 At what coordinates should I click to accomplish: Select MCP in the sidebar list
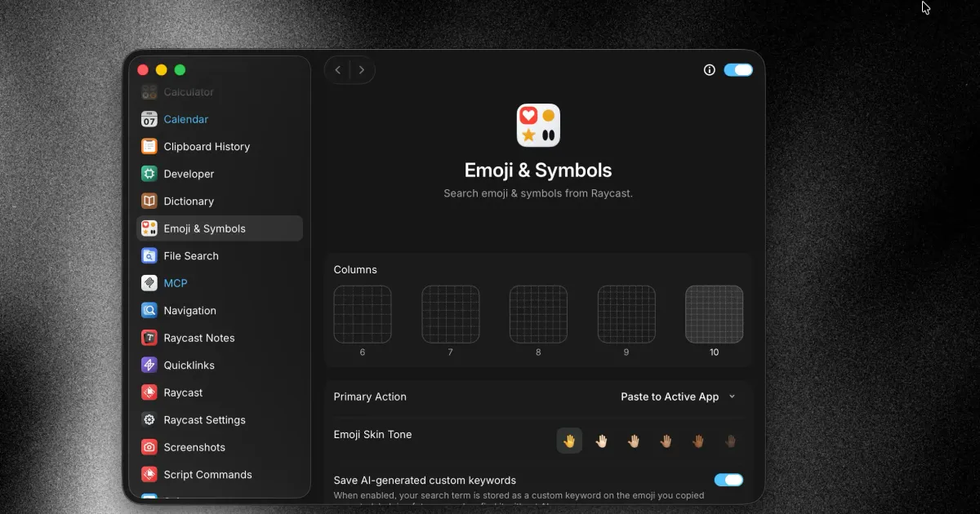(x=176, y=283)
